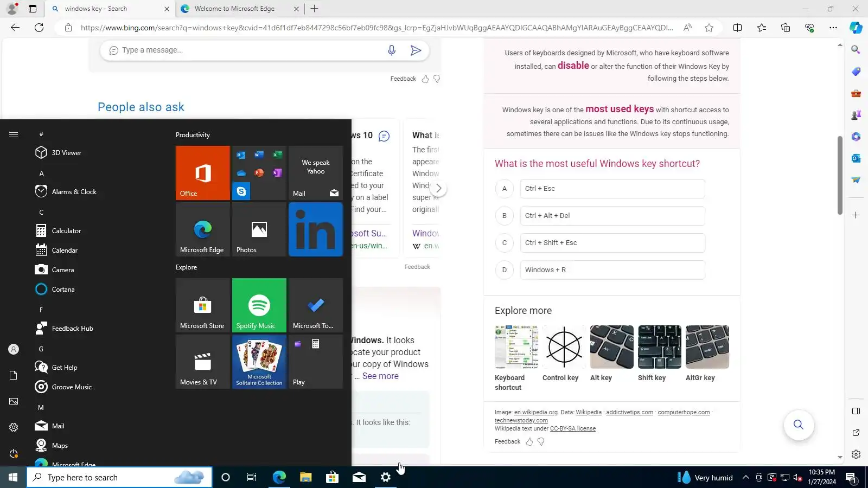Open Calendar from the app list
Viewport: 868px width, 488px height.
tap(98, 251)
